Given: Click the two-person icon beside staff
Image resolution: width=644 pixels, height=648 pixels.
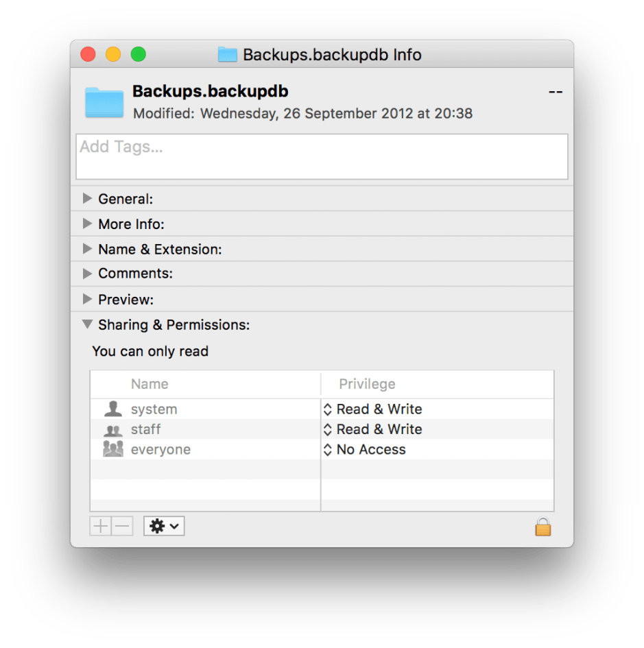Looking at the screenshot, I should (x=112, y=429).
